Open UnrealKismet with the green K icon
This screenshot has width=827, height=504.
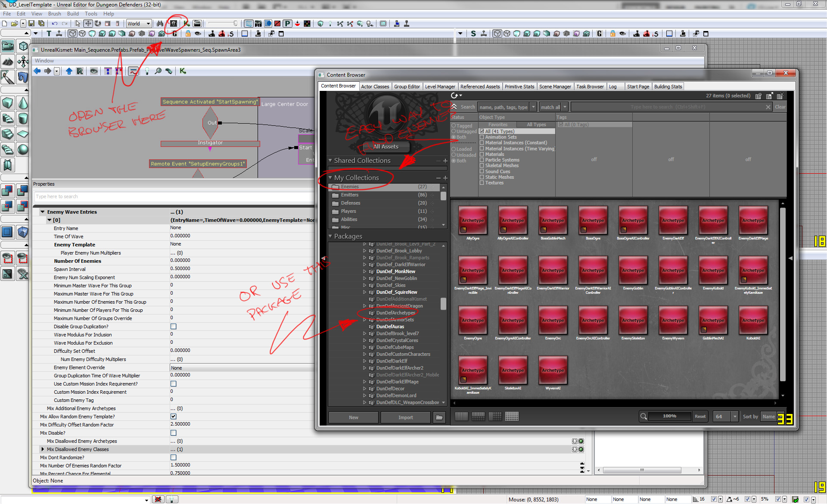[x=186, y=23]
